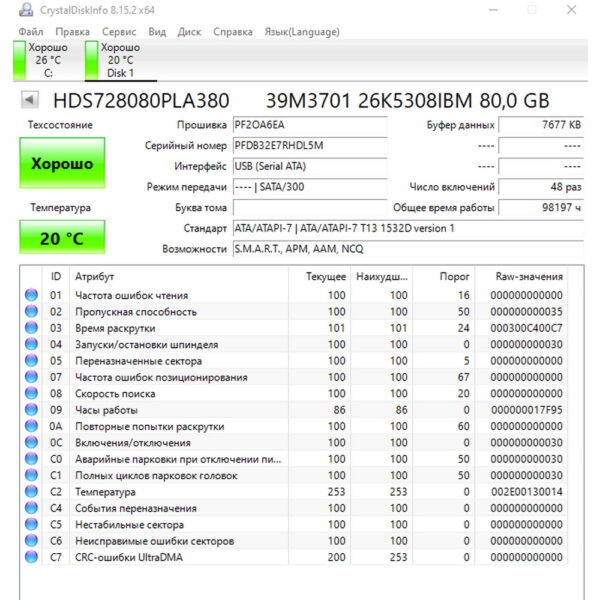Open the Вид menu
600x600 pixels.
point(157,32)
